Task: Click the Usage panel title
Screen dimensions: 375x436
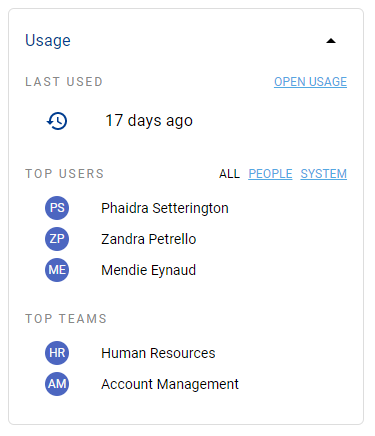Action: point(48,41)
